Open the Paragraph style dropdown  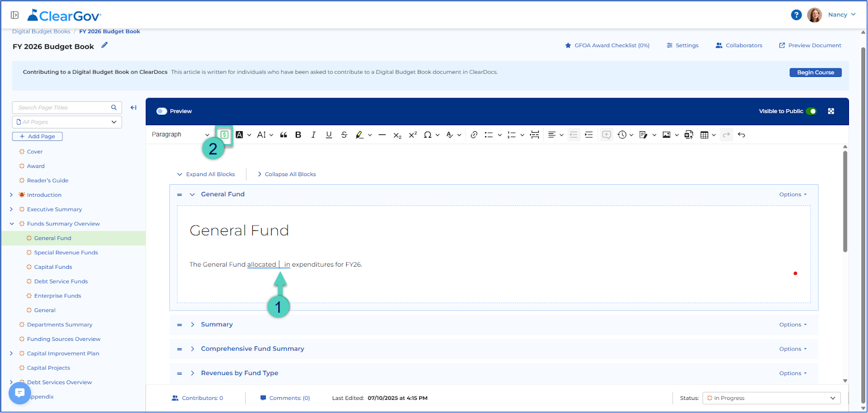tap(180, 134)
